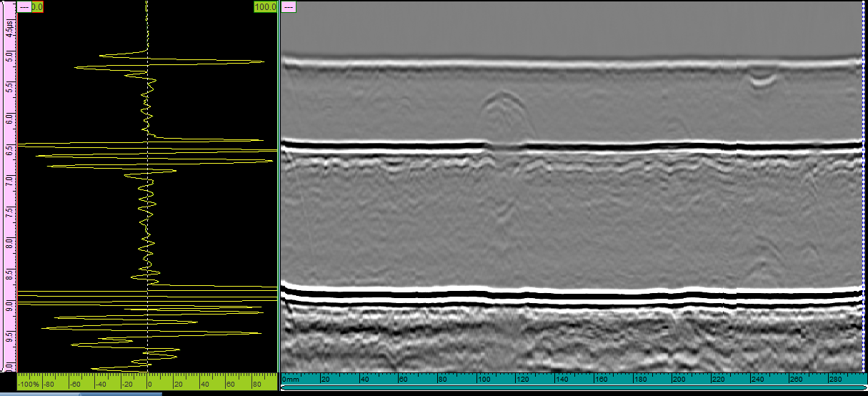This screenshot has height=396, width=868.
Task: Click the 5.0 µs mark on the time ruler
Action: pyautogui.click(x=9, y=55)
